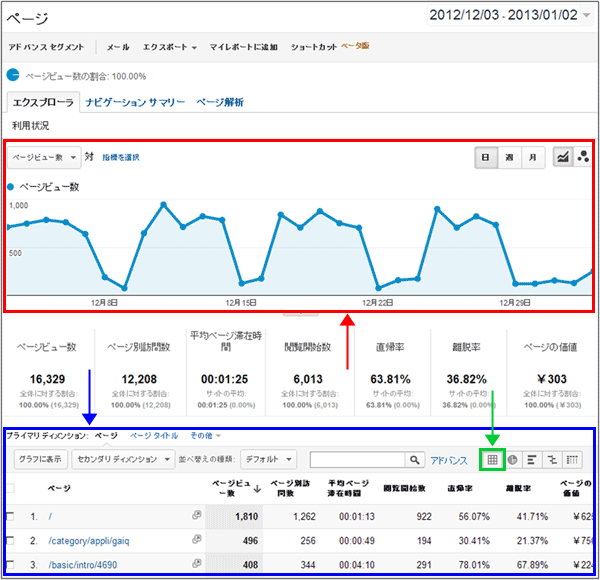Open the /basic/intro/4690 page link

(78, 566)
